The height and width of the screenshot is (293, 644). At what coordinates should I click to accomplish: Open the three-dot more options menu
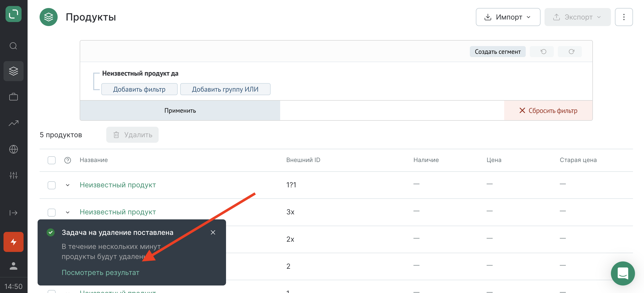[624, 17]
